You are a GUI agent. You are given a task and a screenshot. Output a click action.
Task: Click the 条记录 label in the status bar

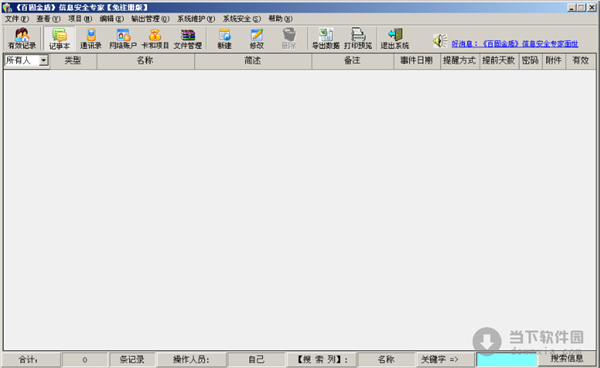click(132, 360)
